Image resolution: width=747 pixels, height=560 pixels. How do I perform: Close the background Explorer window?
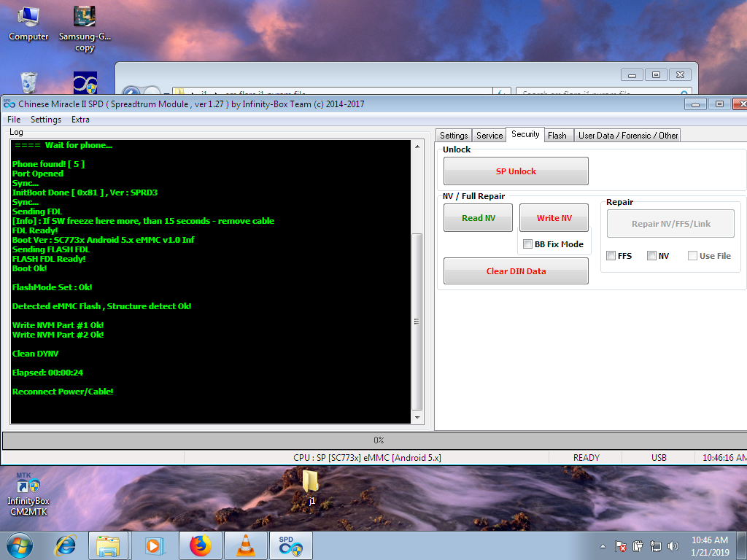681,75
